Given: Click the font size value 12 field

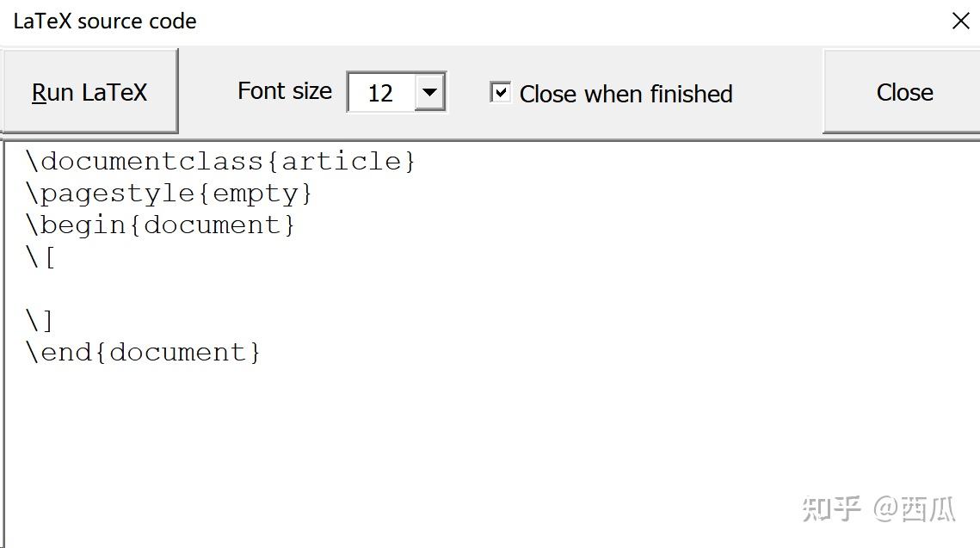Looking at the screenshot, I should pyautogui.click(x=380, y=92).
